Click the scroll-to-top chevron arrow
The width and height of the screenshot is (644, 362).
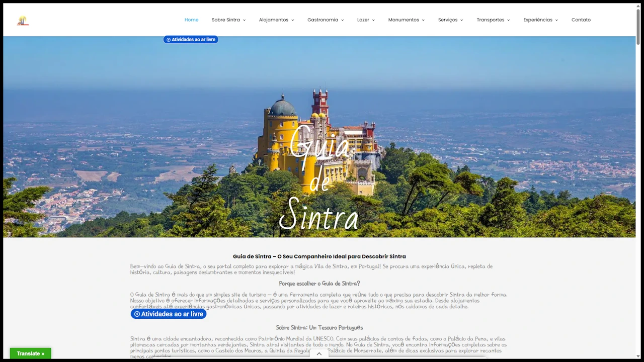319,354
